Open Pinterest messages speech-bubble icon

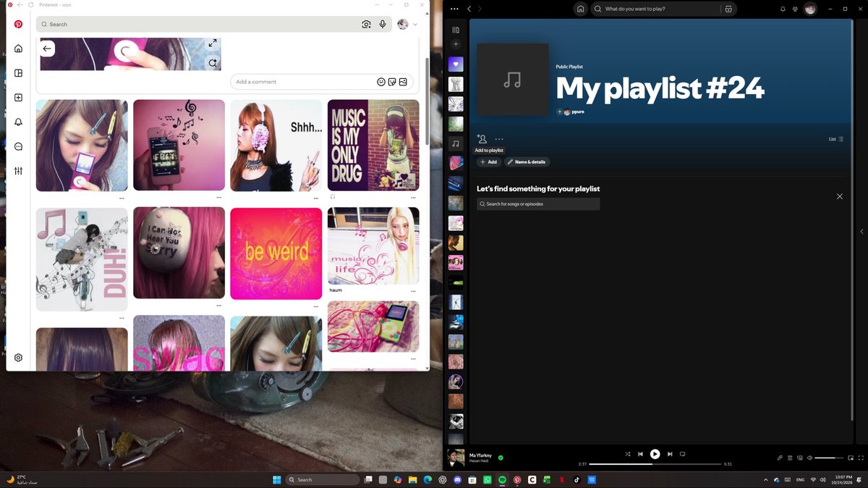[18, 146]
